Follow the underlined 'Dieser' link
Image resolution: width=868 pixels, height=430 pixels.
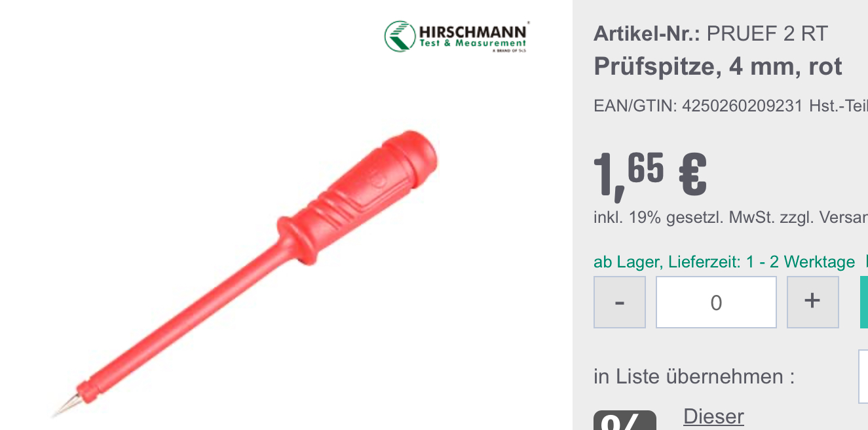713,416
